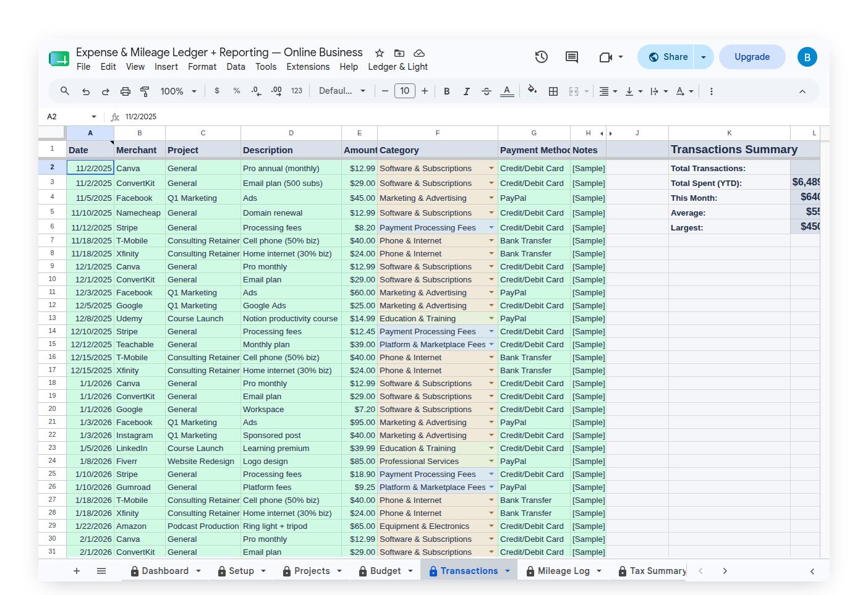Click the Upgrade button
Viewport: 868px width, 595px height.
coord(752,57)
